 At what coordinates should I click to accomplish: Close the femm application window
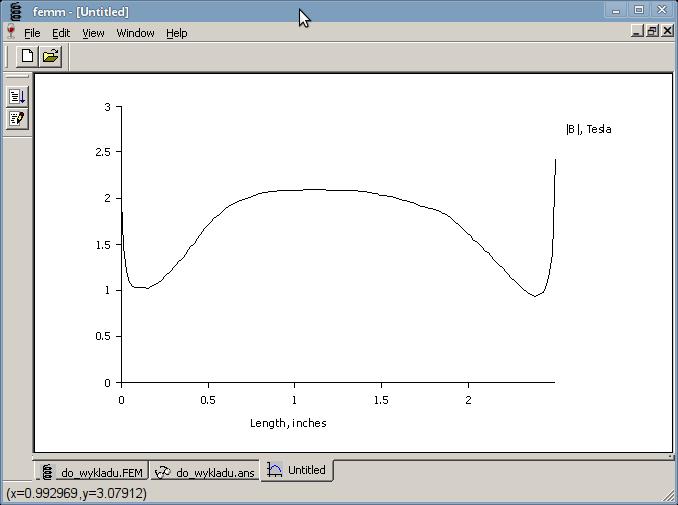tap(662, 11)
